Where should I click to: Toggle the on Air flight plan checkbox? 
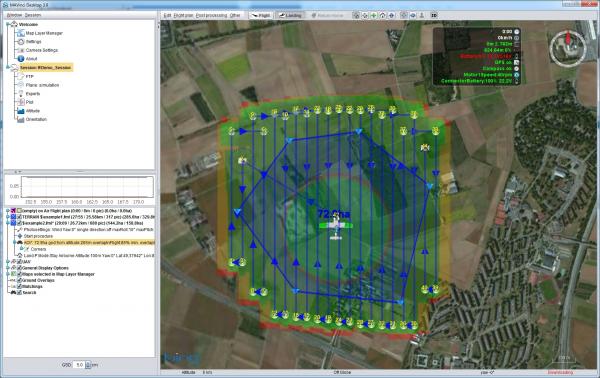(19, 210)
